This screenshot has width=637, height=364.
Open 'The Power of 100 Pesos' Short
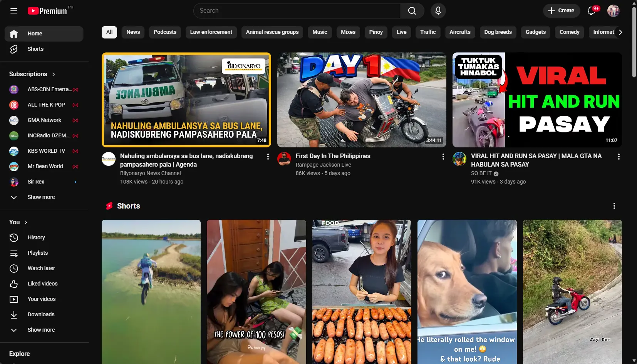click(256, 292)
